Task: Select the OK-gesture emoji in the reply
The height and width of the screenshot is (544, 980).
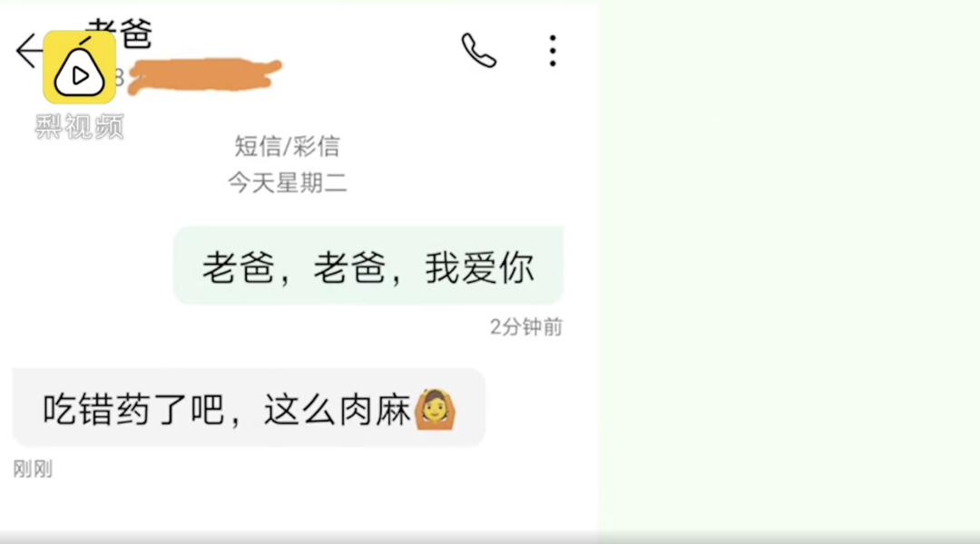Action: (435, 410)
